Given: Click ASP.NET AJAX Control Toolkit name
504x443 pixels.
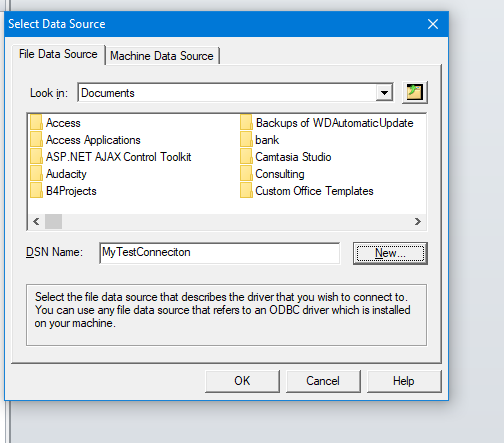Looking at the screenshot, I should tap(118, 157).
